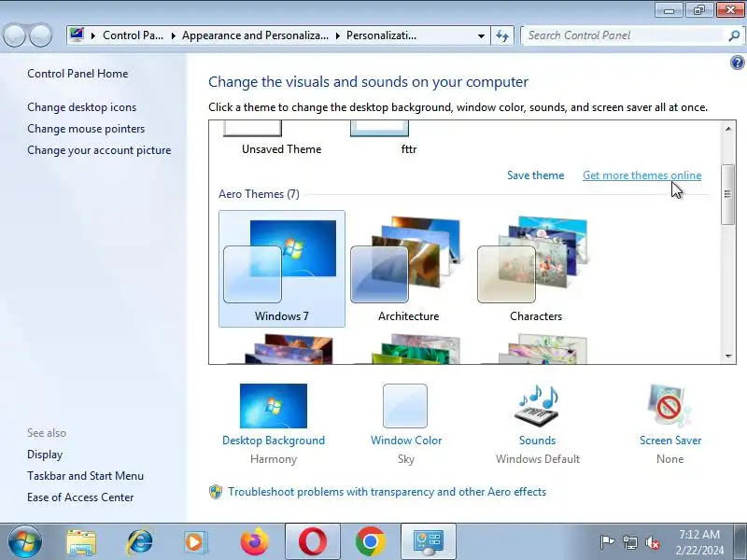Switch to Opera in the taskbar

pyautogui.click(x=313, y=541)
